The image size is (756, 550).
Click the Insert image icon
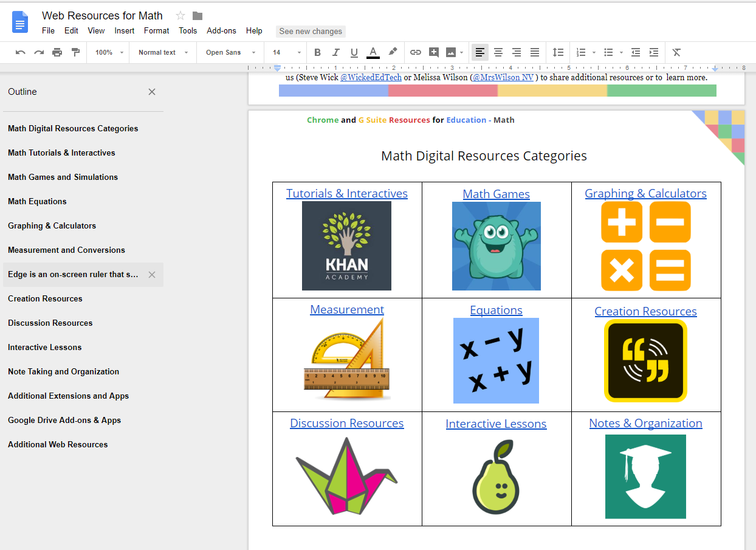pyautogui.click(x=452, y=52)
